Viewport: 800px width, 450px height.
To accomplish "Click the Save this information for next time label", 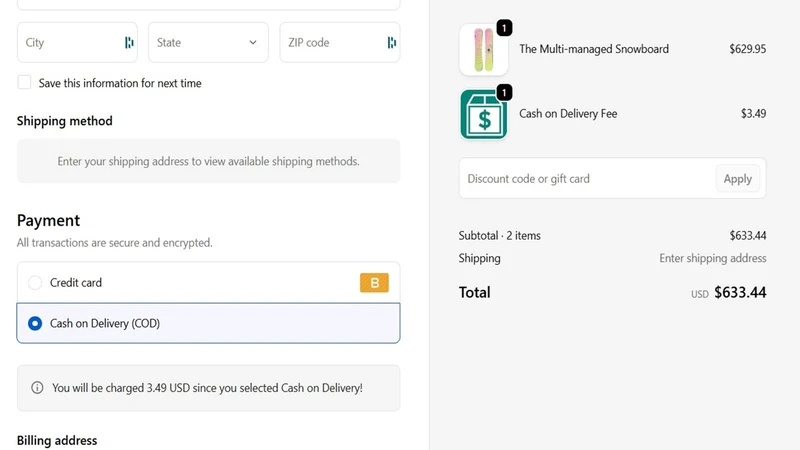I will pos(120,83).
